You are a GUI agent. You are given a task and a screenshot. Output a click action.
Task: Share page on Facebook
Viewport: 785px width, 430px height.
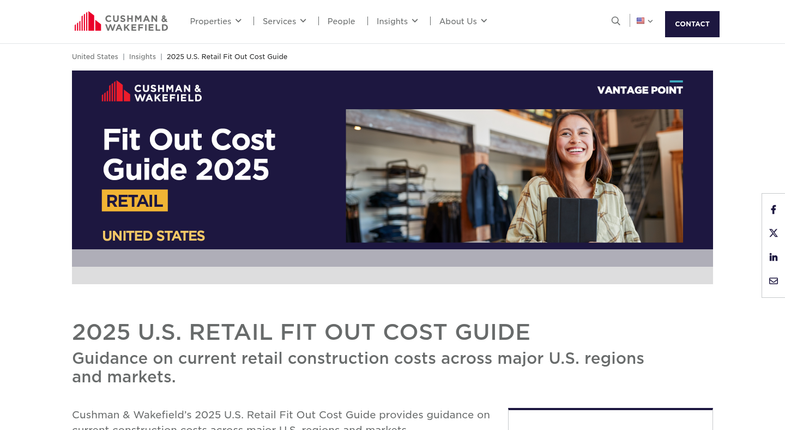[773, 210]
